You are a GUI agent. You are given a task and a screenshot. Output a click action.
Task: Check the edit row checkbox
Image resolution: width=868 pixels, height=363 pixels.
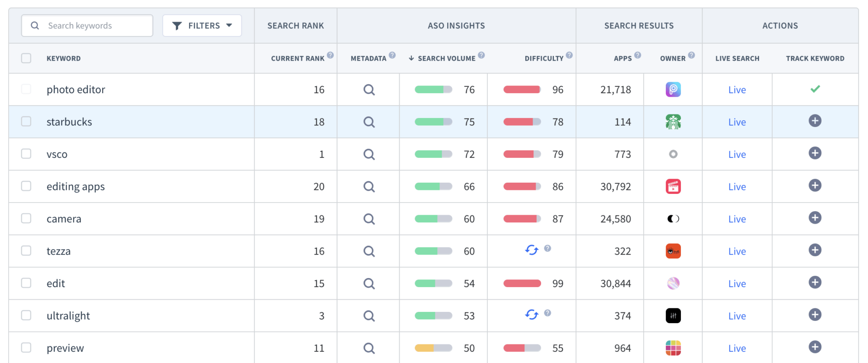click(26, 283)
